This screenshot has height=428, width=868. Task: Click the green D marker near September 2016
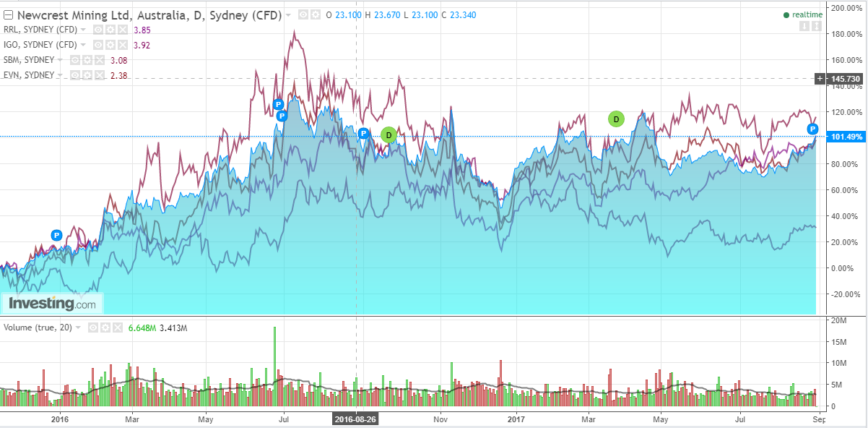(389, 134)
